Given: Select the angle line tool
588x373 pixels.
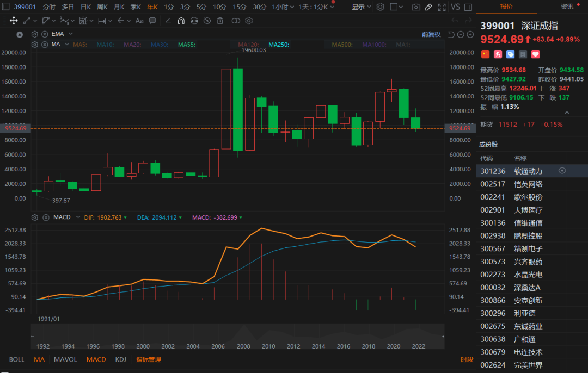Looking at the screenshot, I should coord(168,21).
